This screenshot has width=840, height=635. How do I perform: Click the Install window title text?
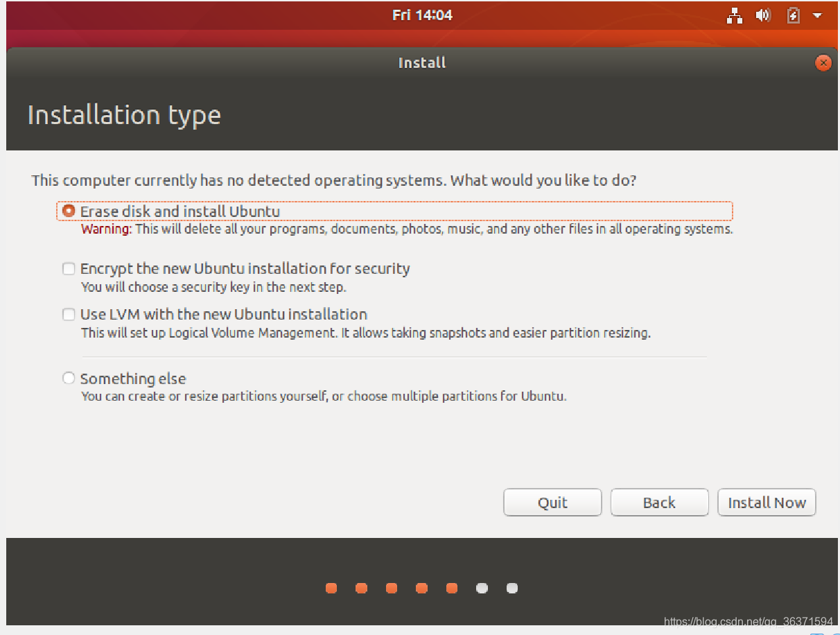422,63
